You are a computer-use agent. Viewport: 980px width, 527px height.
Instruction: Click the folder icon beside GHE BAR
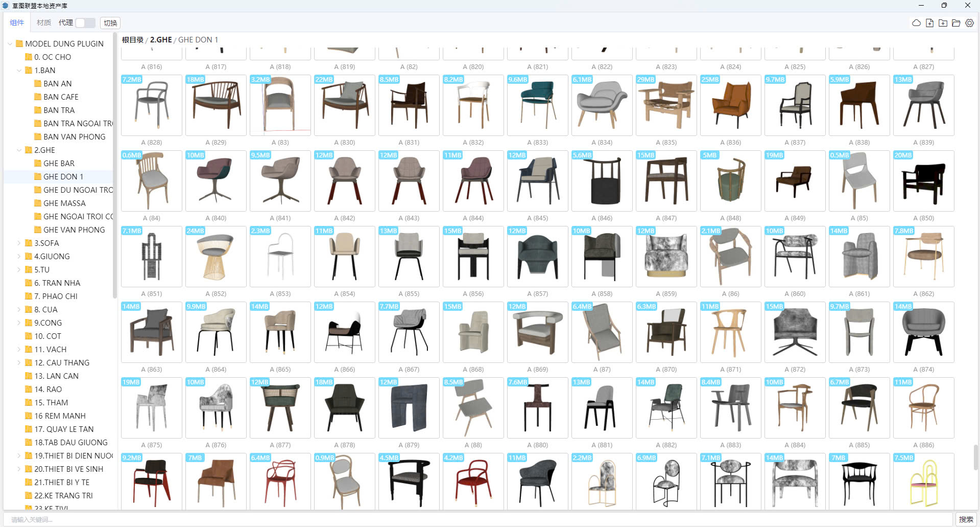coord(38,164)
